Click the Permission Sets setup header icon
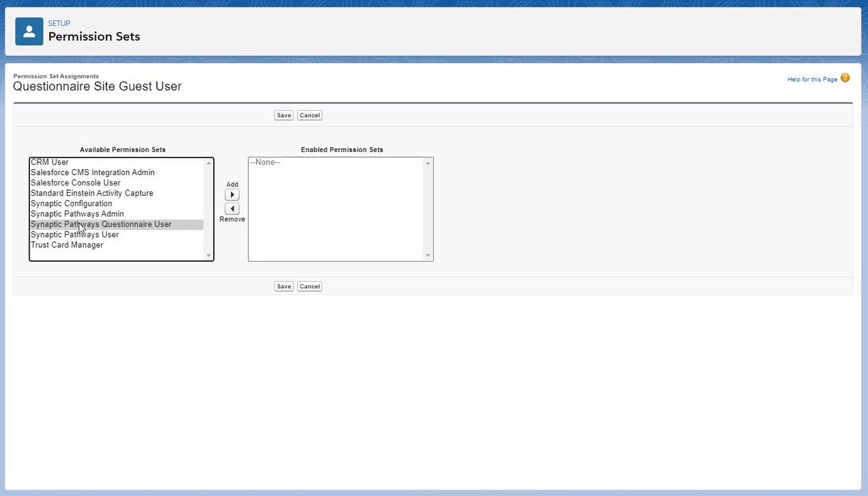The image size is (868, 496). point(29,32)
